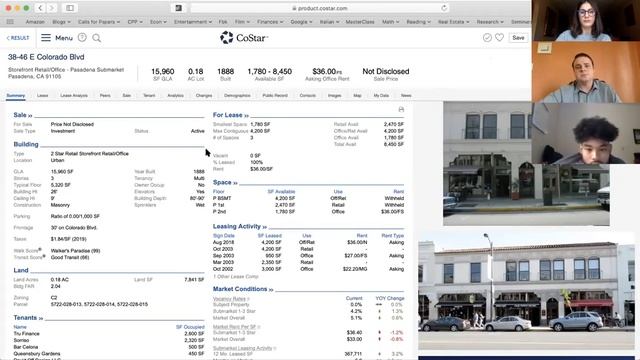640x360 pixels.
Task: Open the CoStar search magnifier
Action: (x=97, y=38)
